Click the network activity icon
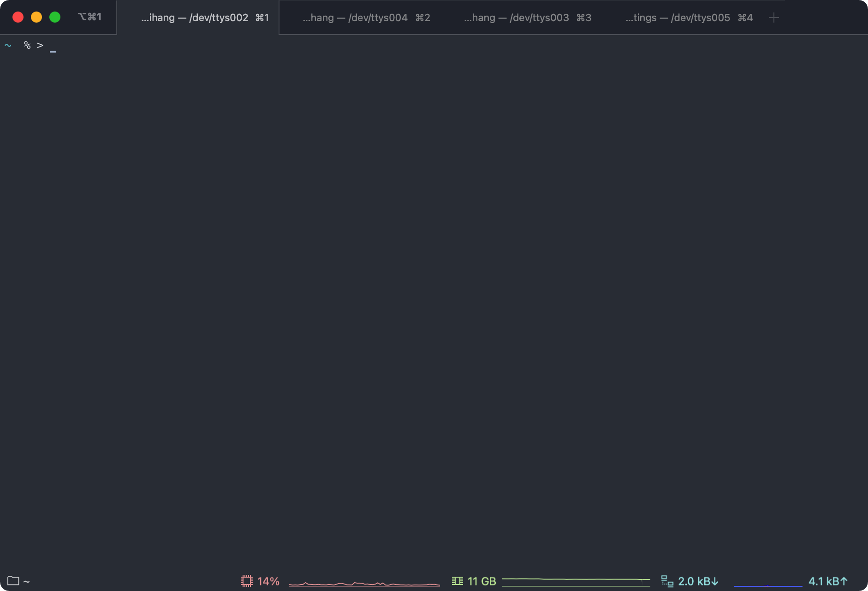The image size is (868, 591). point(667,581)
